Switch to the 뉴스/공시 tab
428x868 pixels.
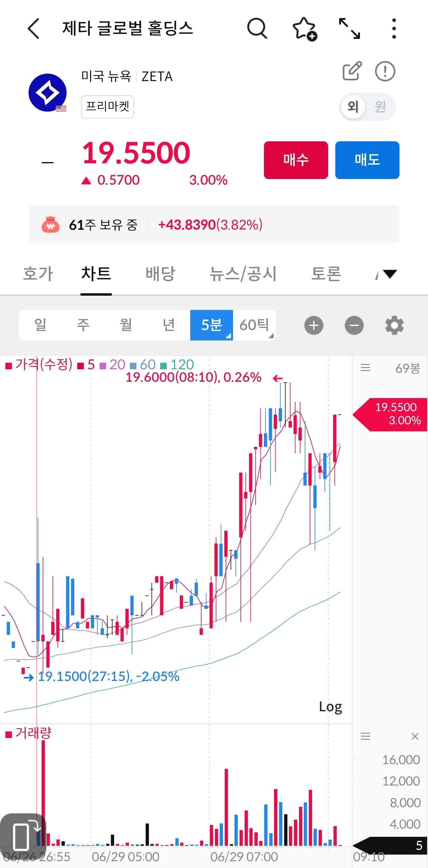pyautogui.click(x=243, y=273)
